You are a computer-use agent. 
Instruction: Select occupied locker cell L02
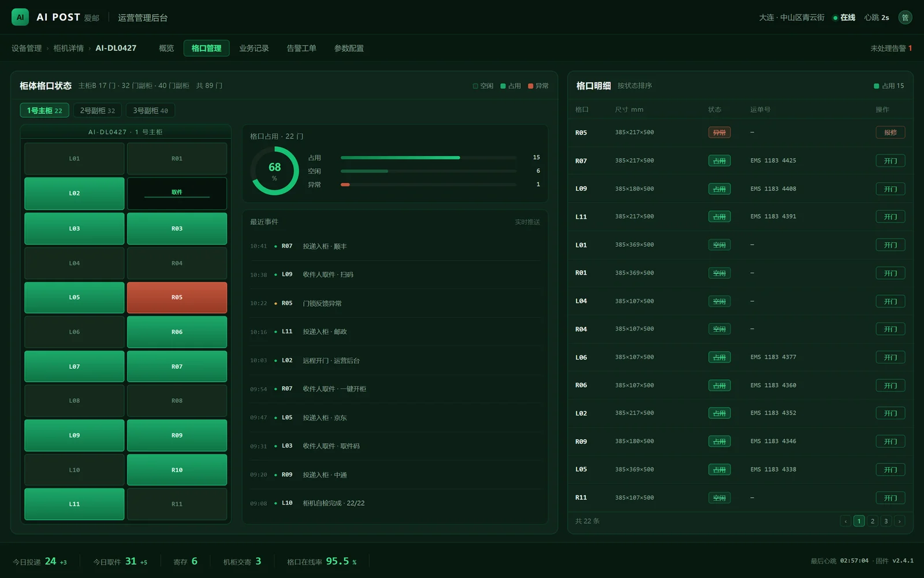(x=74, y=193)
